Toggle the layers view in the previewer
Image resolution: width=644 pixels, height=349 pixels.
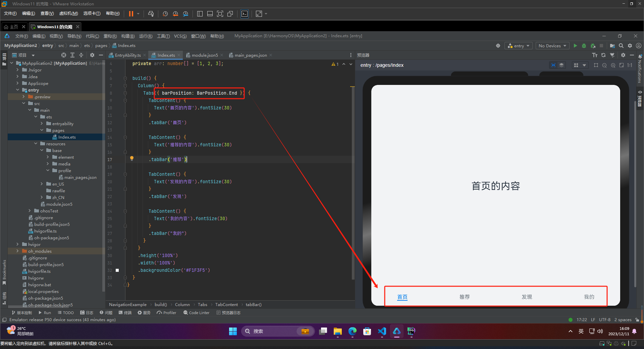[561, 65]
